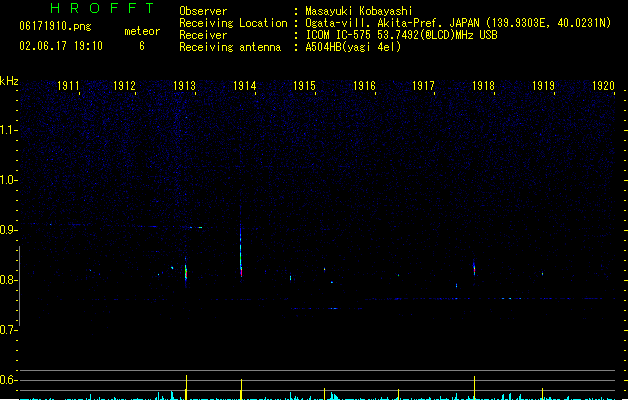Viewport: 629px width, 400px height.
Task: Click the yellow level spike under 1918
Action: pyautogui.click(x=475, y=388)
